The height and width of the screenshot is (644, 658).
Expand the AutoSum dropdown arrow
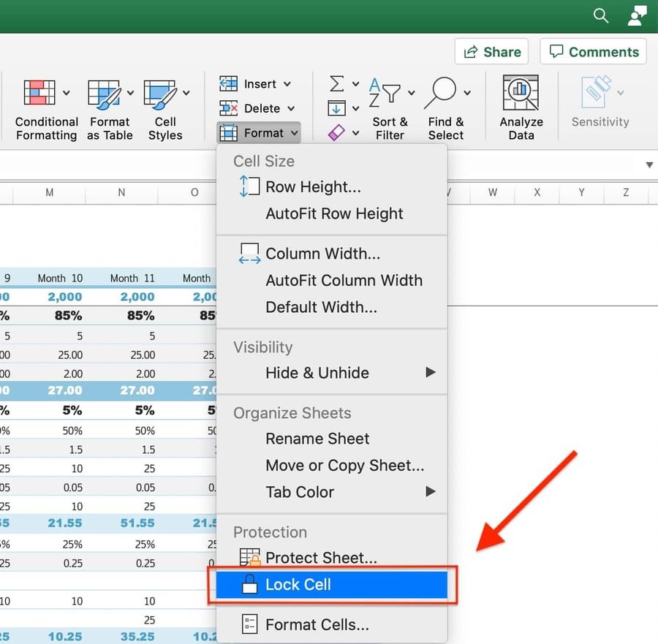click(x=355, y=84)
